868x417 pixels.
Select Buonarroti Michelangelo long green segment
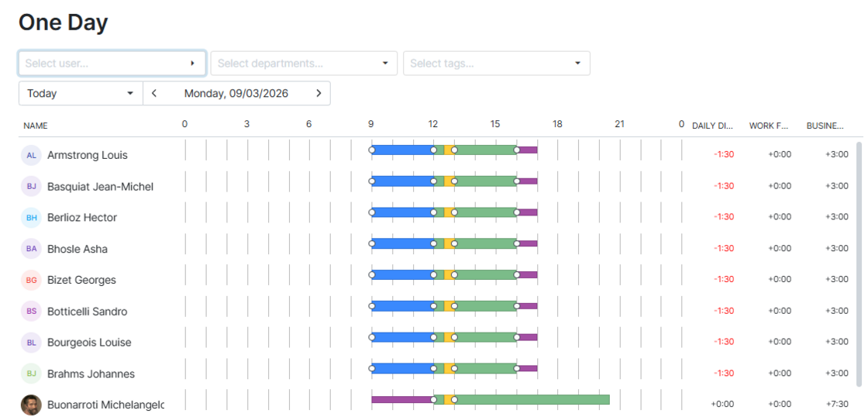pos(532,400)
